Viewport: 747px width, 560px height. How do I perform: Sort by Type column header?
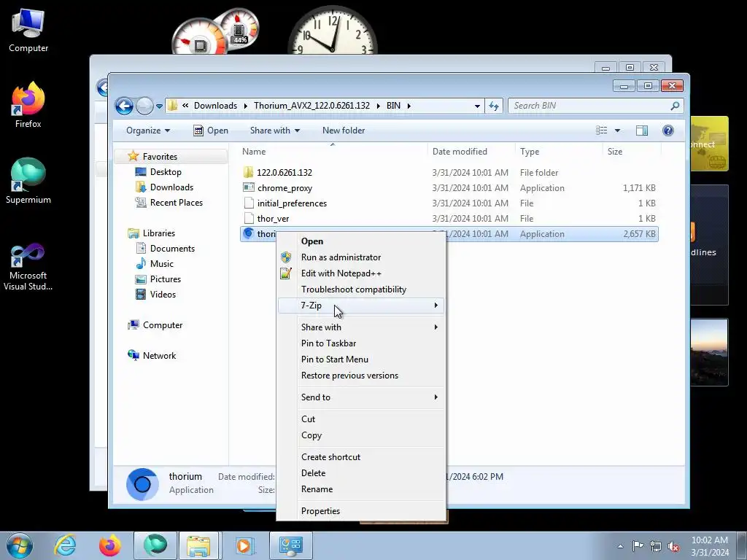tap(559, 152)
